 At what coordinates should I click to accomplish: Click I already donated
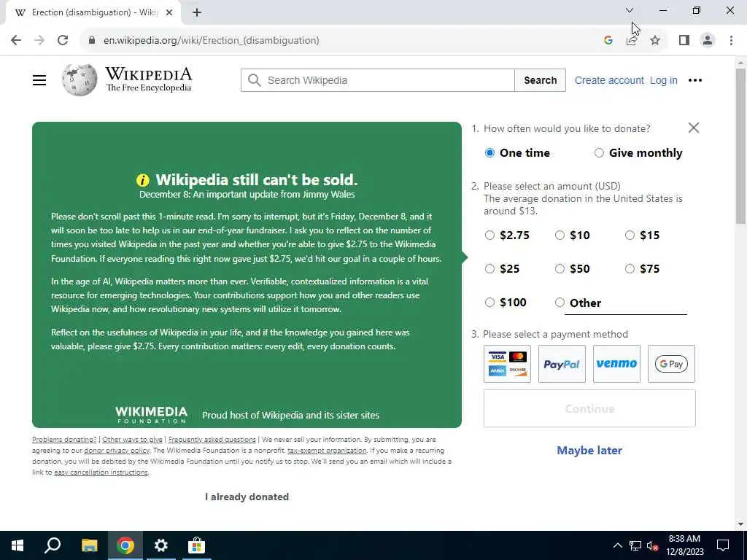(x=247, y=497)
